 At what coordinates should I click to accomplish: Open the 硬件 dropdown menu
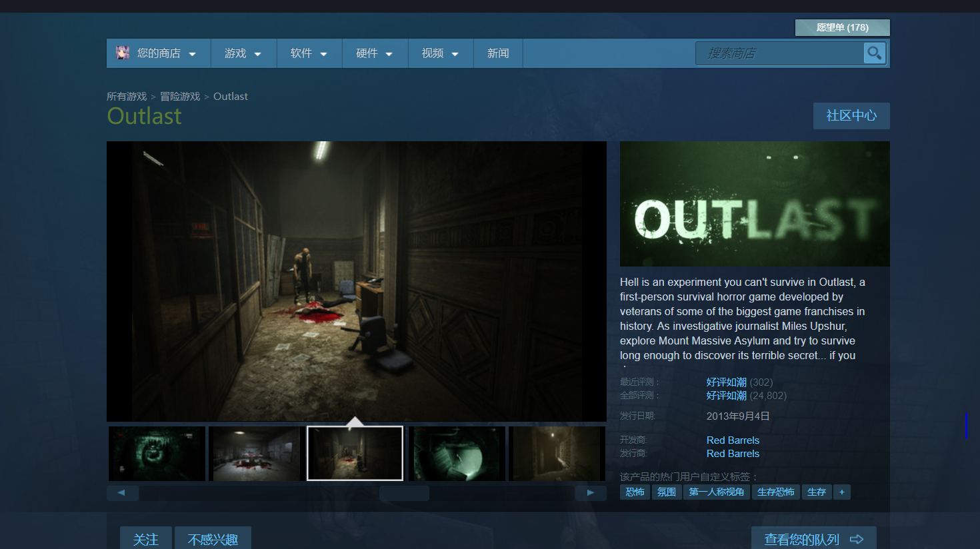tap(374, 53)
